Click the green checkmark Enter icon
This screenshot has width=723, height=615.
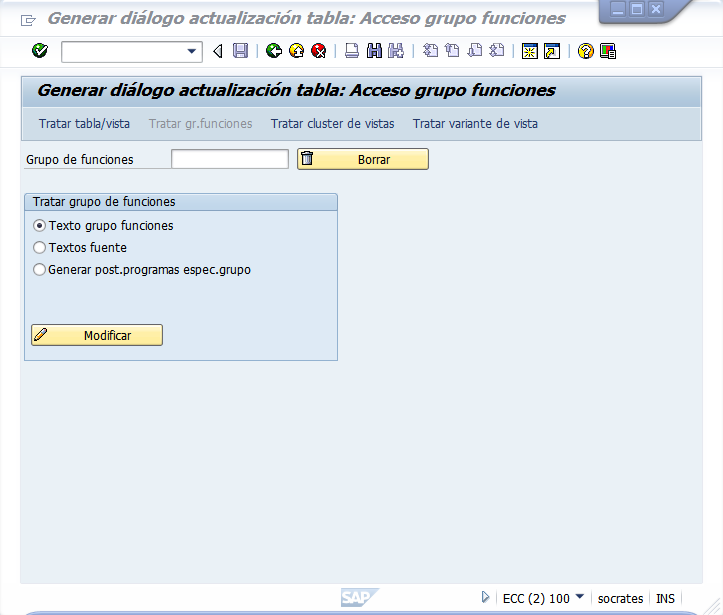pos(39,51)
